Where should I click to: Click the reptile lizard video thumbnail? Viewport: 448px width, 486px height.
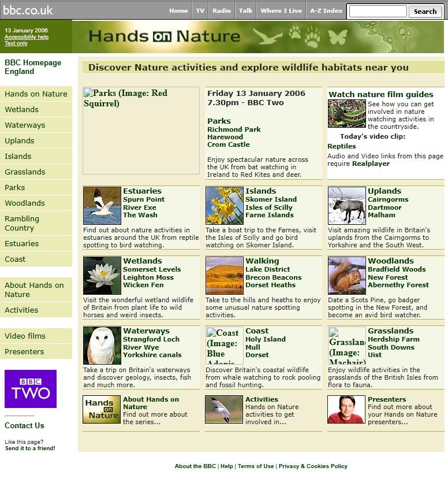pyautogui.click(x=347, y=113)
